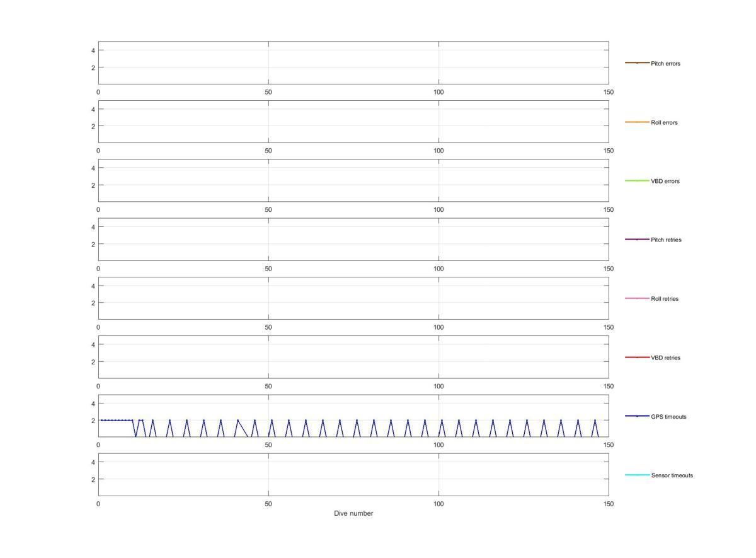Click the Sensor timeouts legend label

(x=672, y=475)
